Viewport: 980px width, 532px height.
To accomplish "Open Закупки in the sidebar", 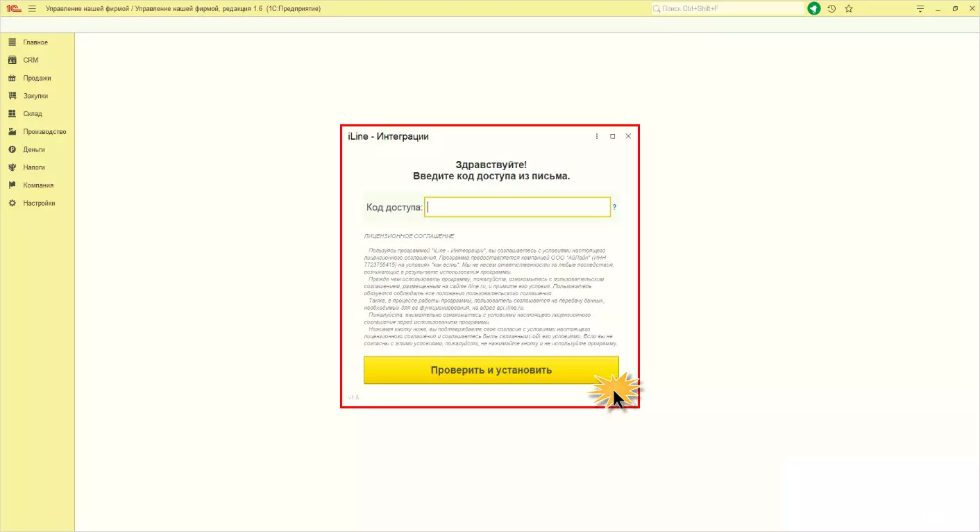I will coord(35,96).
